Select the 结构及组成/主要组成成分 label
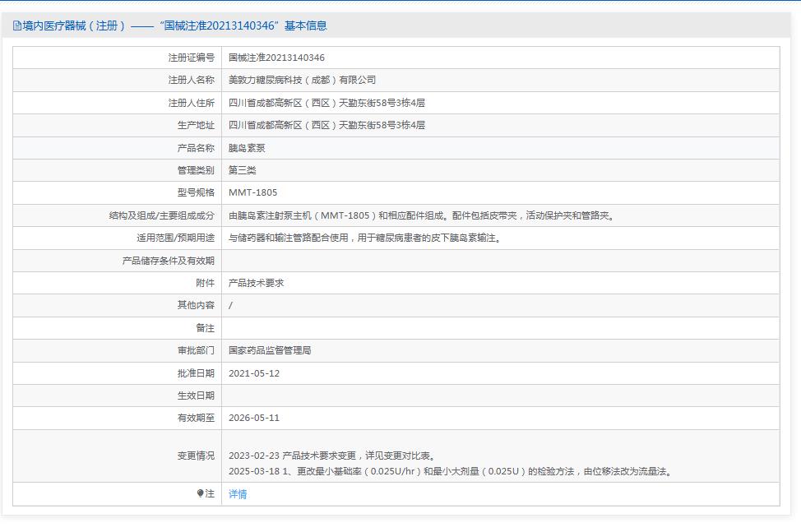Viewport: 801px width, 532px height. pos(161,215)
